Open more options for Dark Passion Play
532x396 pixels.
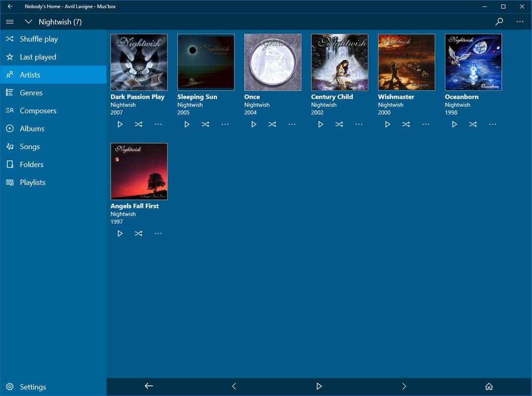pyautogui.click(x=158, y=125)
